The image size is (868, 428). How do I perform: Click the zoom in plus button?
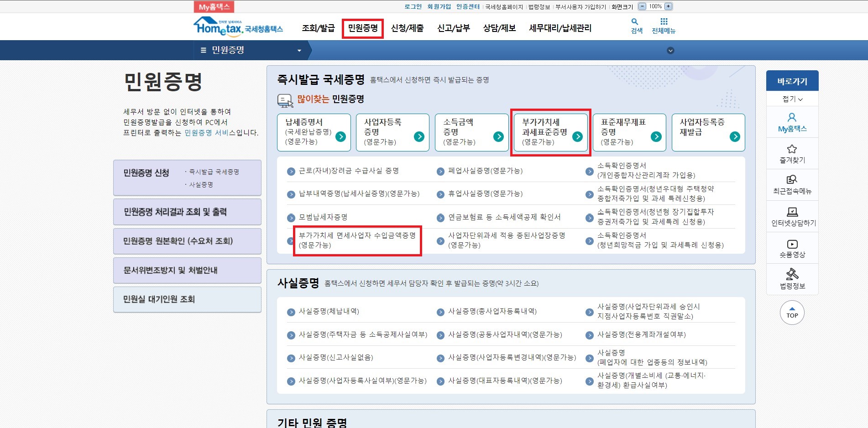tap(668, 6)
